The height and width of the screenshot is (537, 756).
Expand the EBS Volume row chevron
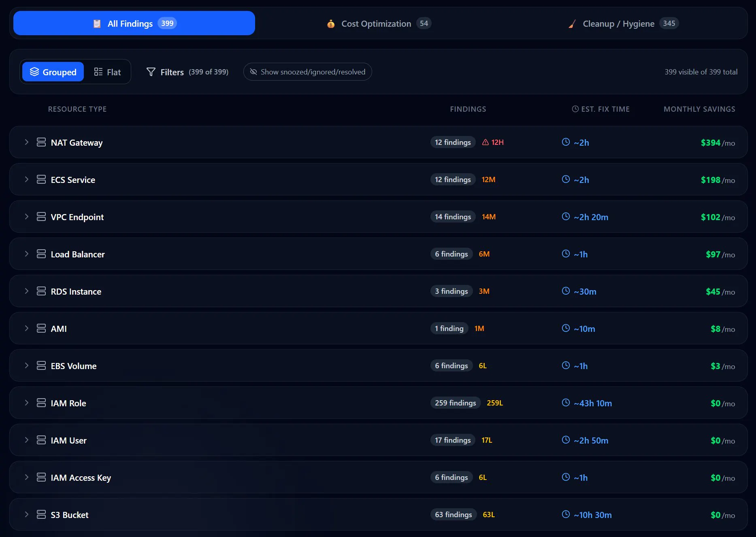point(27,365)
